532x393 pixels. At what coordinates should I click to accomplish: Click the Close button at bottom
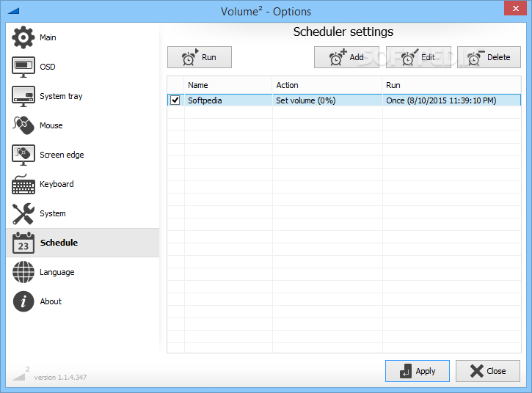[x=488, y=371]
